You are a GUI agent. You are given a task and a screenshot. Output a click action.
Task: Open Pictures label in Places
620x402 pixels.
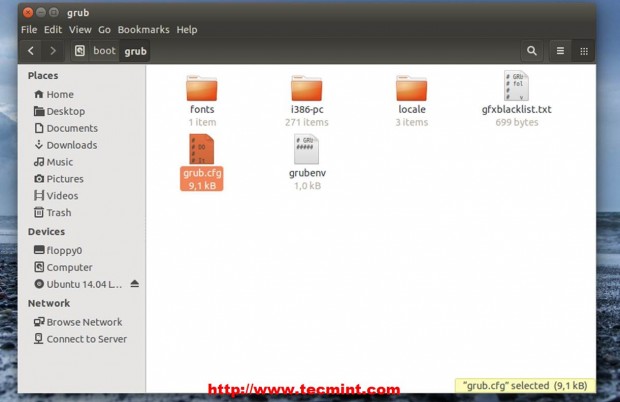(x=65, y=179)
